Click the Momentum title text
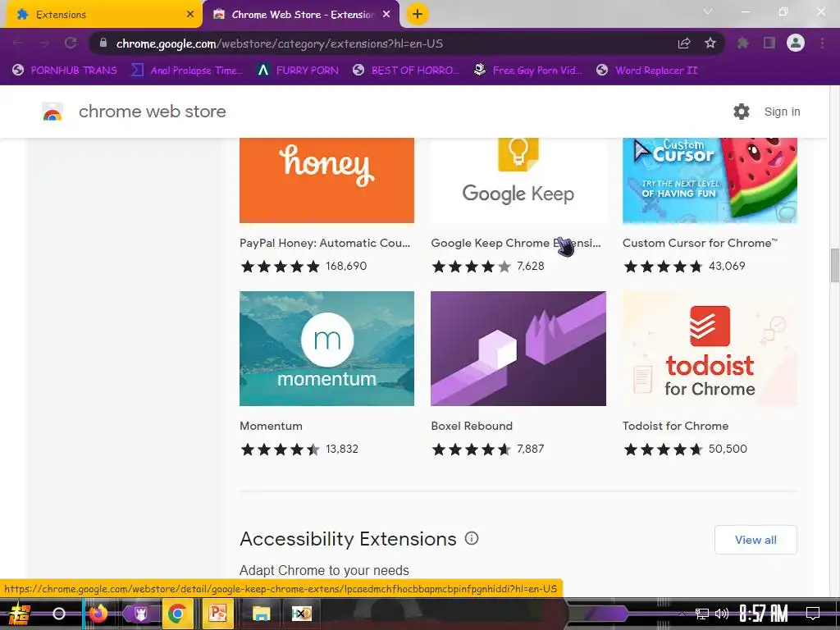Image resolution: width=840 pixels, height=630 pixels. pyautogui.click(x=271, y=426)
